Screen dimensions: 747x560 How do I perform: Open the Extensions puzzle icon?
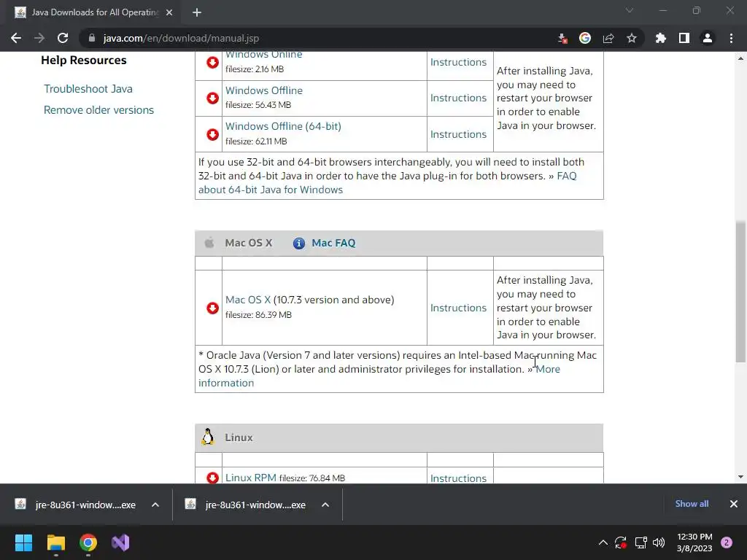(x=661, y=38)
